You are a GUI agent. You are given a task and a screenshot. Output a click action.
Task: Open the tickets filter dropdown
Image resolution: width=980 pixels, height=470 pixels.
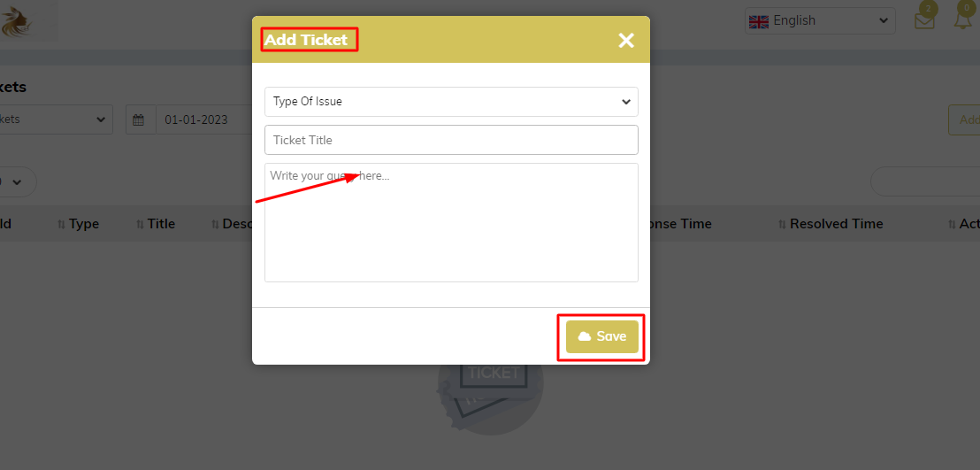click(x=55, y=119)
